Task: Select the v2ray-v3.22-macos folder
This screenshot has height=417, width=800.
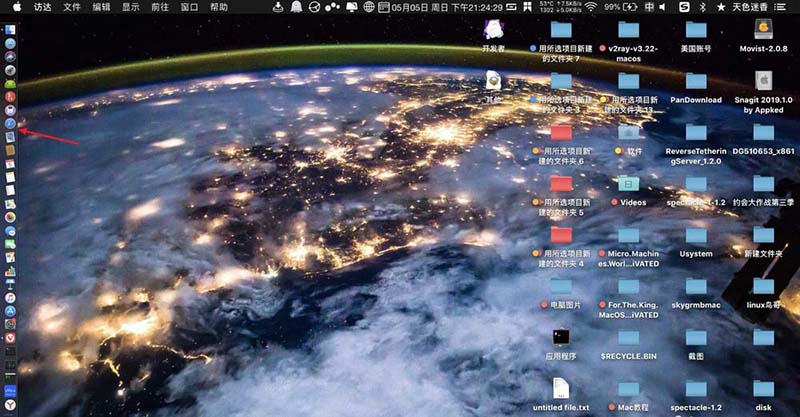Action: (x=629, y=30)
